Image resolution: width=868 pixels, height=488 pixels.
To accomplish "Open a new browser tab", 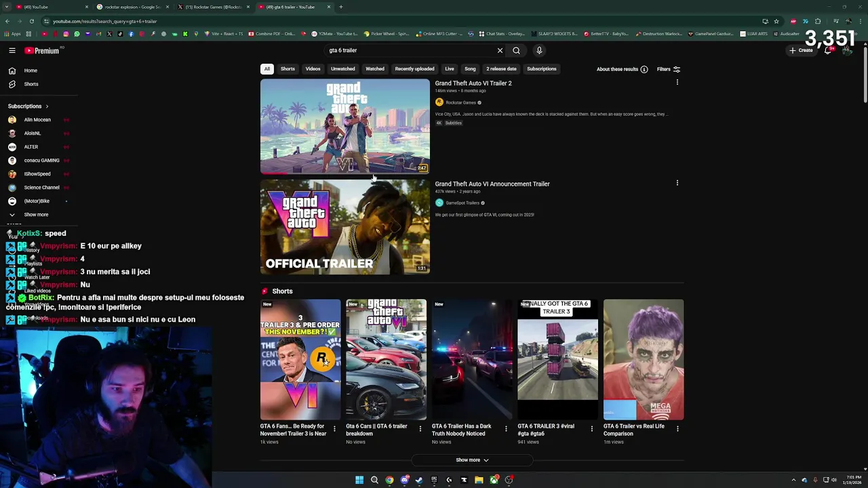I will point(341,7).
